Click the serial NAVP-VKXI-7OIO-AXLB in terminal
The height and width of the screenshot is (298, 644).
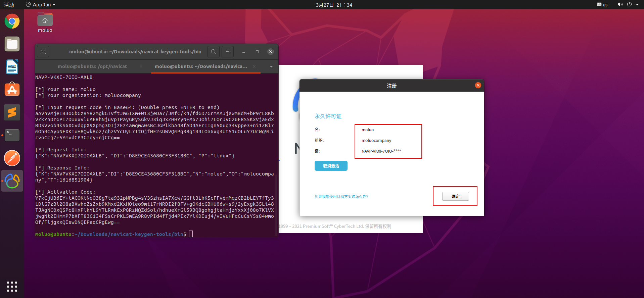64,77
